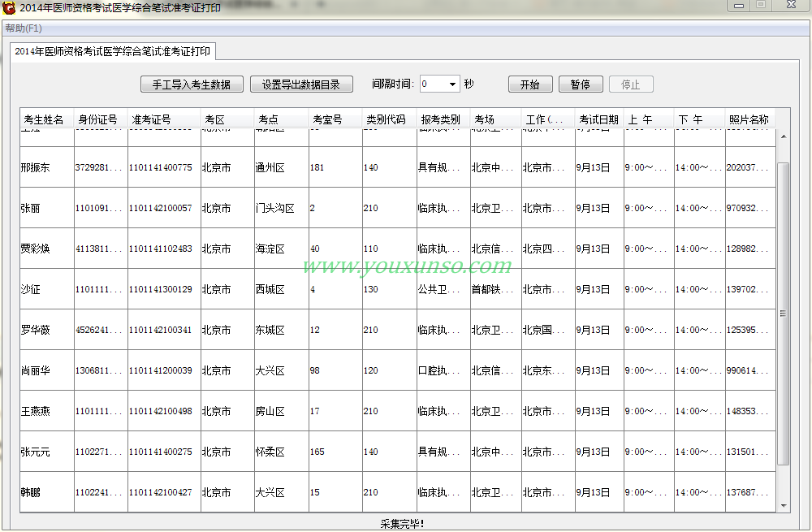Click 手工导入考生数据 button
The image size is (812, 532).
[x=192, y=84]
